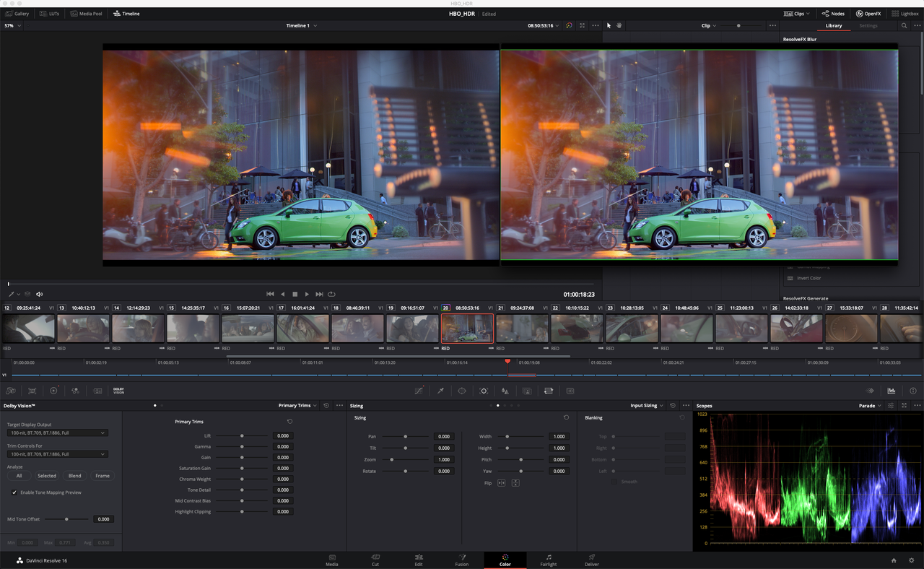This screenshot has height=569, width=924.
Task: Open the Qualifier eyedropper palette
Action: click(440, 391)
